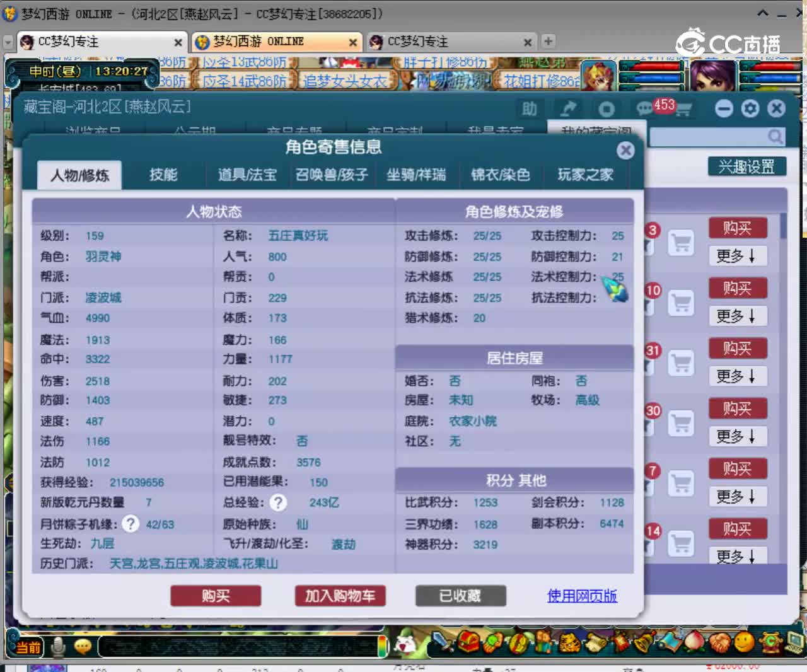
Task: Click 购买 on the row with badge 10
Action: (737, 288)
